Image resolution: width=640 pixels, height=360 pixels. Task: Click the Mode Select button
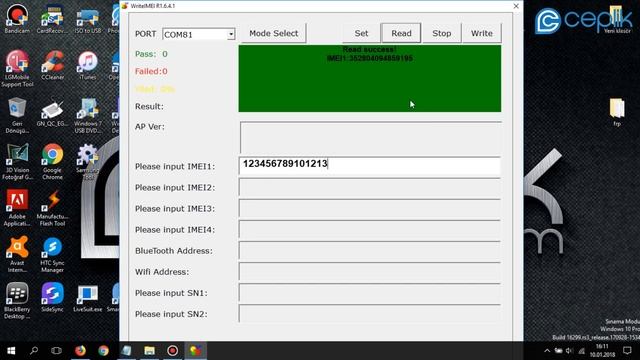pyautogui.click(x=273, y=33)
